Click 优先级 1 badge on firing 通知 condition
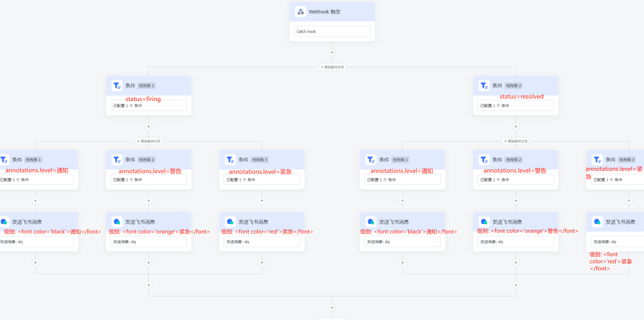Viewport: 644px width, 320px height. click(x=33, y=160)
